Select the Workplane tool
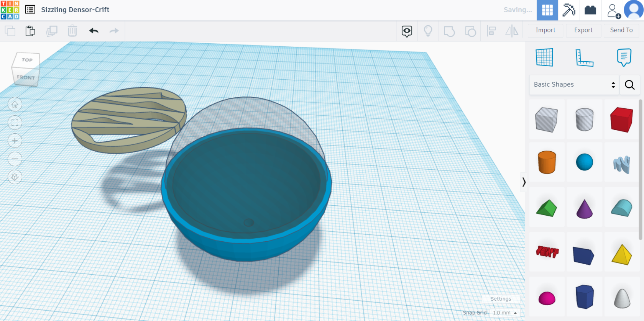644x321 pixels. [544, 57]
